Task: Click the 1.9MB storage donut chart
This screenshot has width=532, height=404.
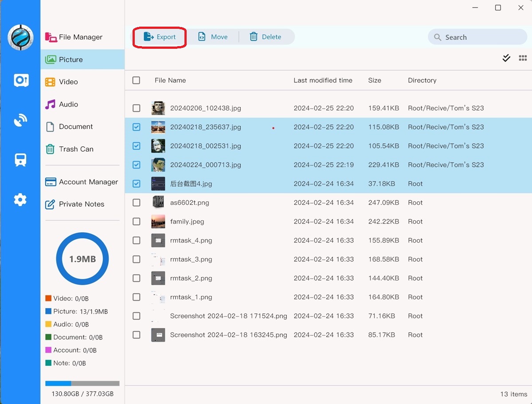Action: (x=82, y=259)
